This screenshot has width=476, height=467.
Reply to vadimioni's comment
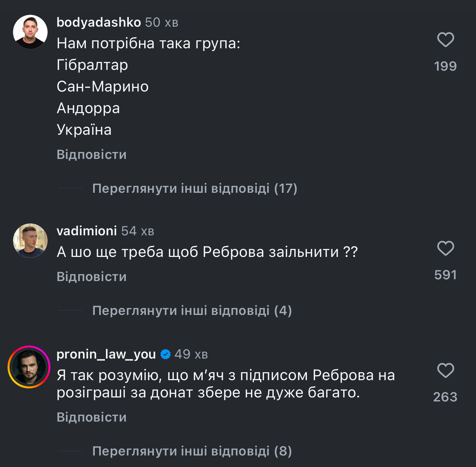pos(92,277)
